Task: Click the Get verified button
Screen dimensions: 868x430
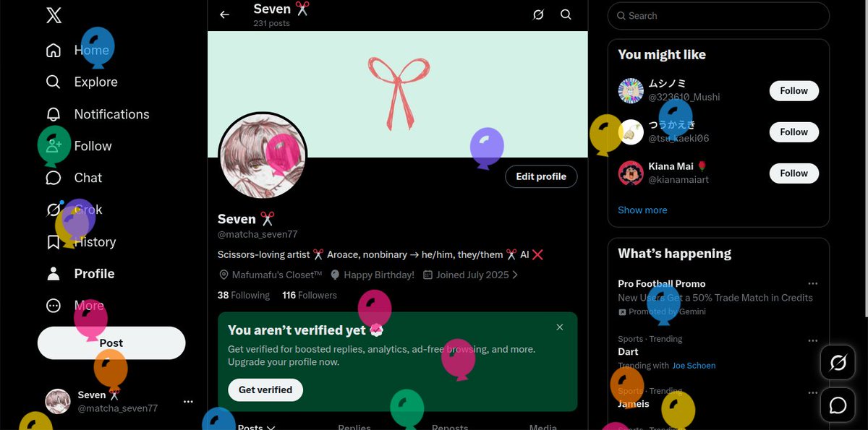Action: coord(265,390)
